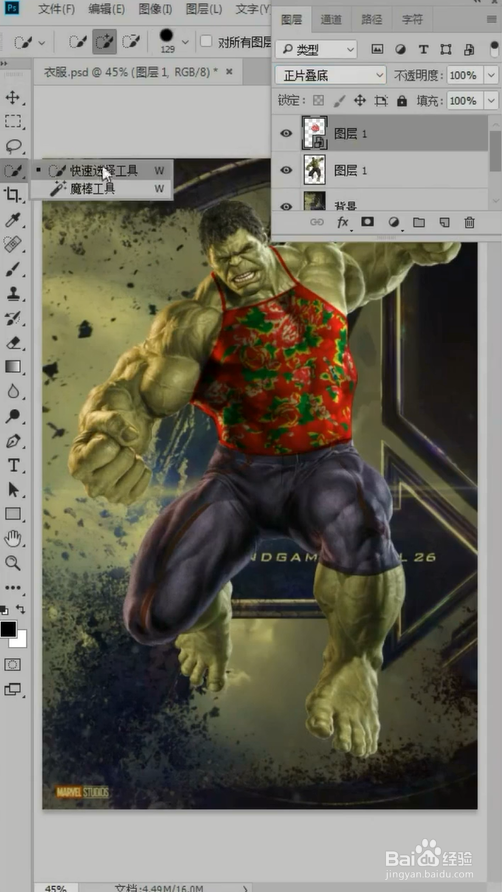Change the screen mode
The width and height of the screenshot is (502, 892).
point(13,689)
